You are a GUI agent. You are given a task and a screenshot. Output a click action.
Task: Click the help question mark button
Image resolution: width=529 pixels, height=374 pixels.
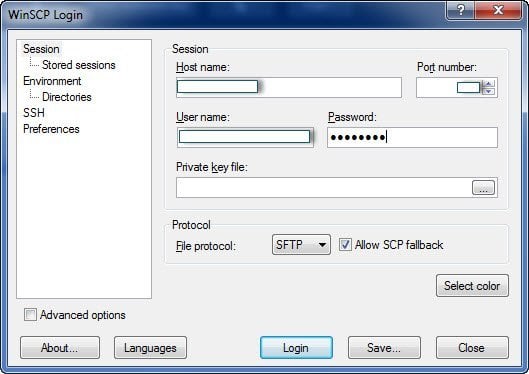tap(461, 10)
